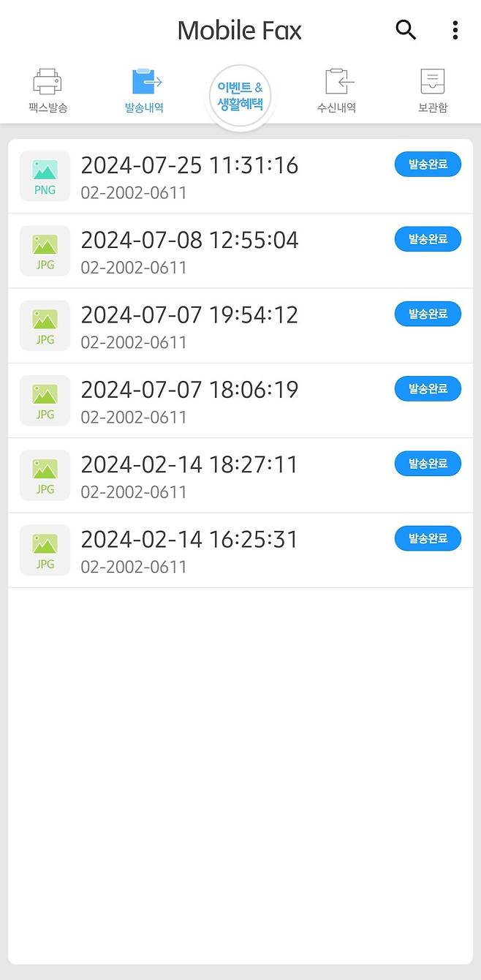Open the 팩스발송 fax sending tool

47,89
